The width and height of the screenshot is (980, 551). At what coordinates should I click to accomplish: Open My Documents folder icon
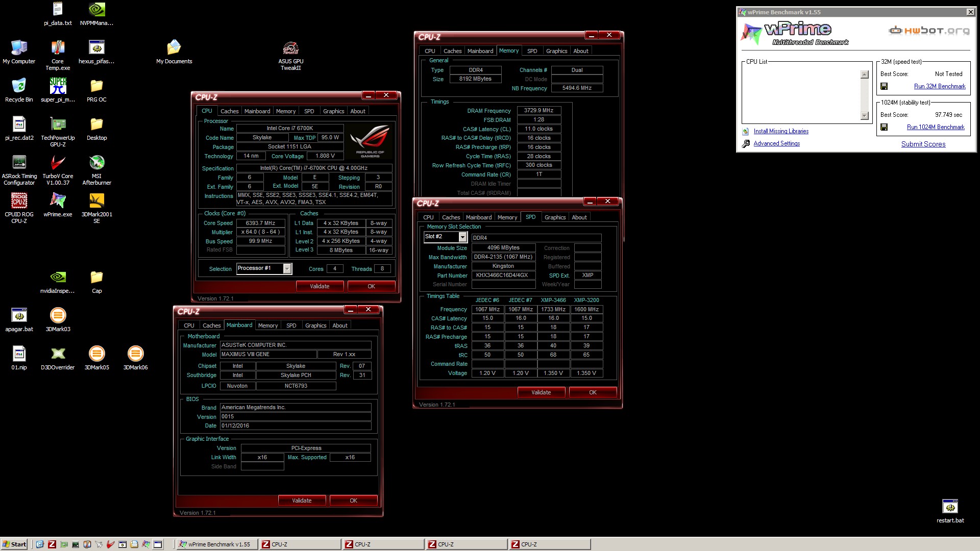click(x=174, y=52)
